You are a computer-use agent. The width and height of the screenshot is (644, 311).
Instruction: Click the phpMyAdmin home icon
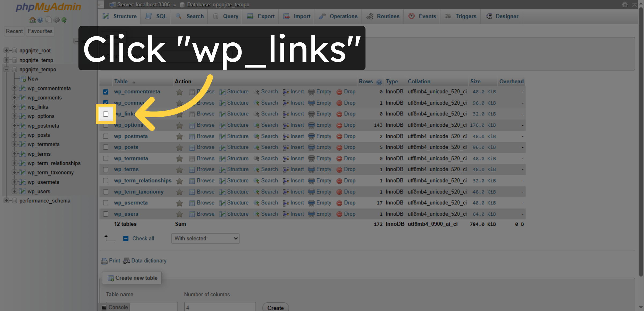point(32,20)
